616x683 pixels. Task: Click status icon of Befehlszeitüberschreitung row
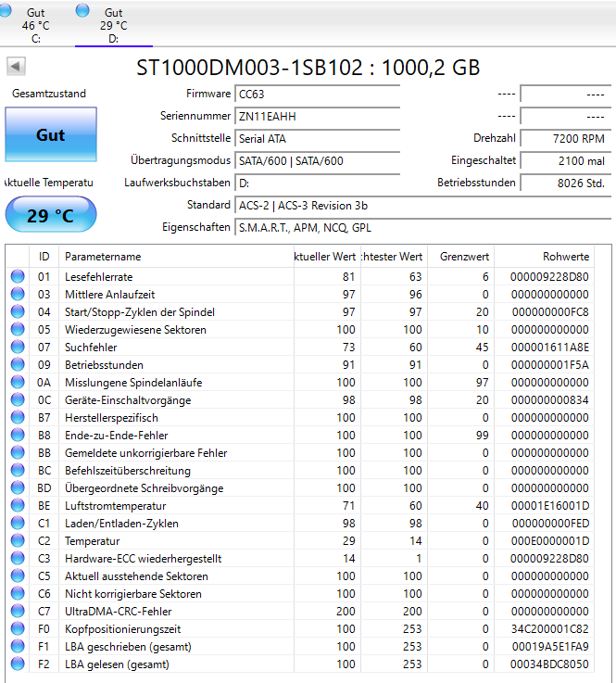click(x=18, y=471)
